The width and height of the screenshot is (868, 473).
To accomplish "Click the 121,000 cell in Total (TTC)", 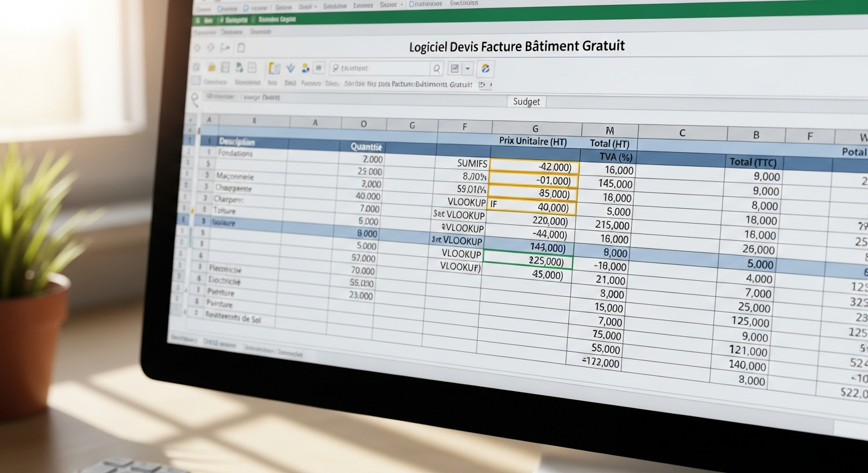I will tap(748, 352).
